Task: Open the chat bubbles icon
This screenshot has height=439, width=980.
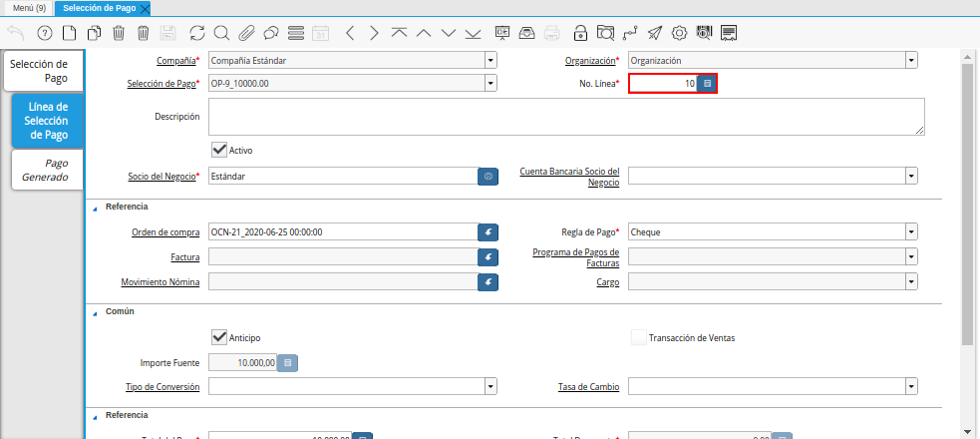Action: point(270,33)
